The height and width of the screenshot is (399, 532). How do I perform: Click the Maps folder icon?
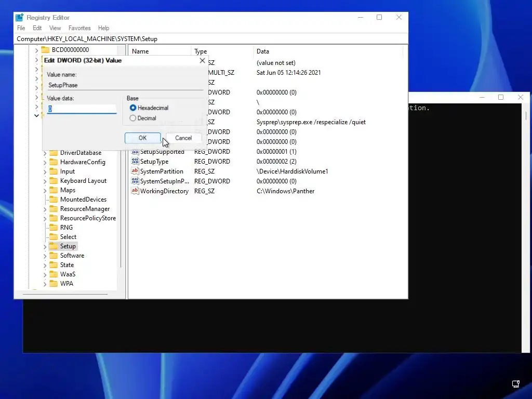(x=54, y=190)
